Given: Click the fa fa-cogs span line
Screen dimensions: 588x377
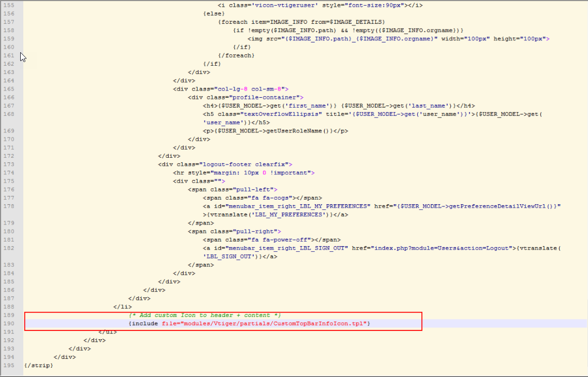Looking at the screenshot, I should tap(262, 198).
